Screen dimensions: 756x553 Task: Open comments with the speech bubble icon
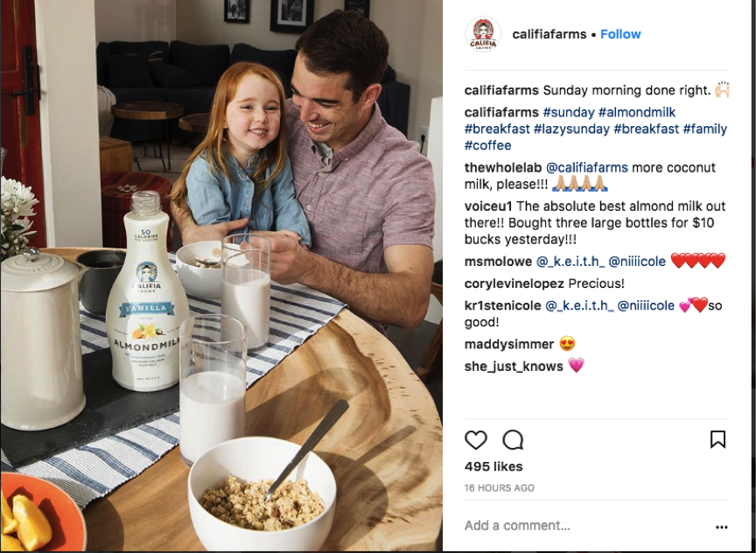pos(513,440)
